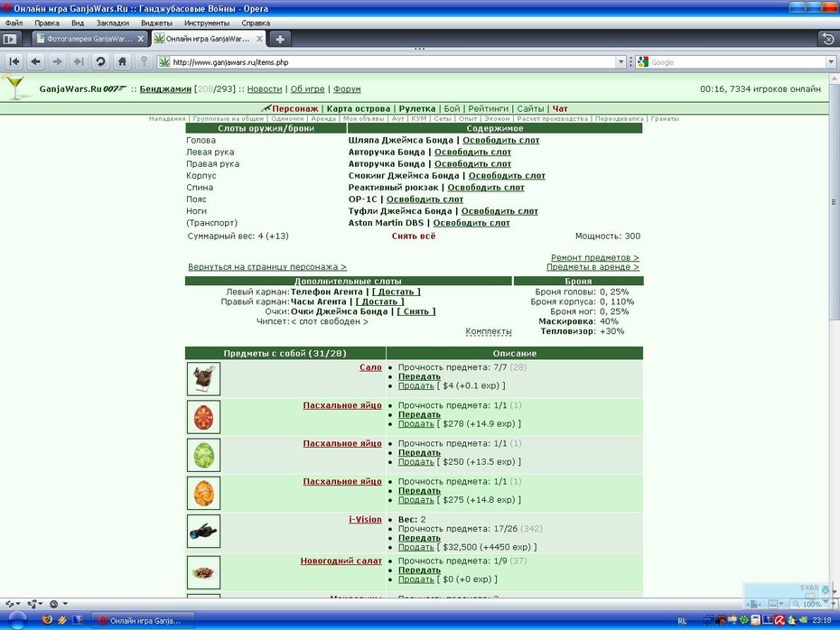Close the Фотогалерея GanjaWars tab

point(140,39)
